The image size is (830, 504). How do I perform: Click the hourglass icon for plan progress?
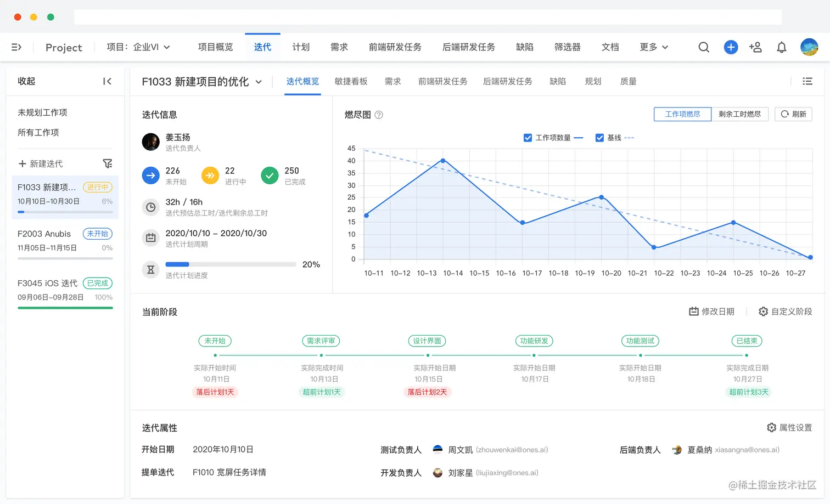pos(151,269)
